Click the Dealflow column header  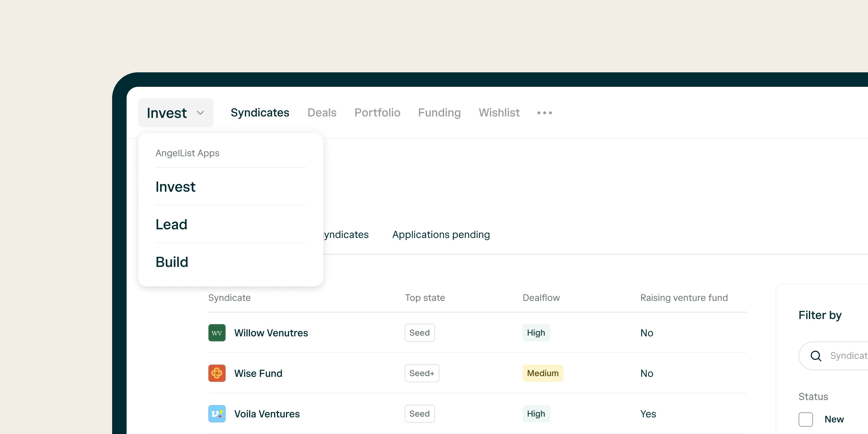pyautogui.click(x=541, y=298)
